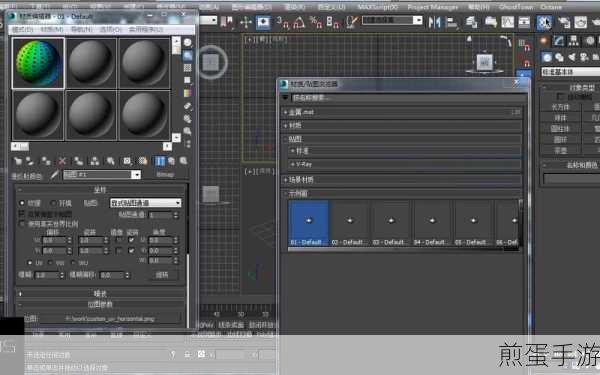Select the WU radio button
600x375 pixels.
[x=73, y=262]
